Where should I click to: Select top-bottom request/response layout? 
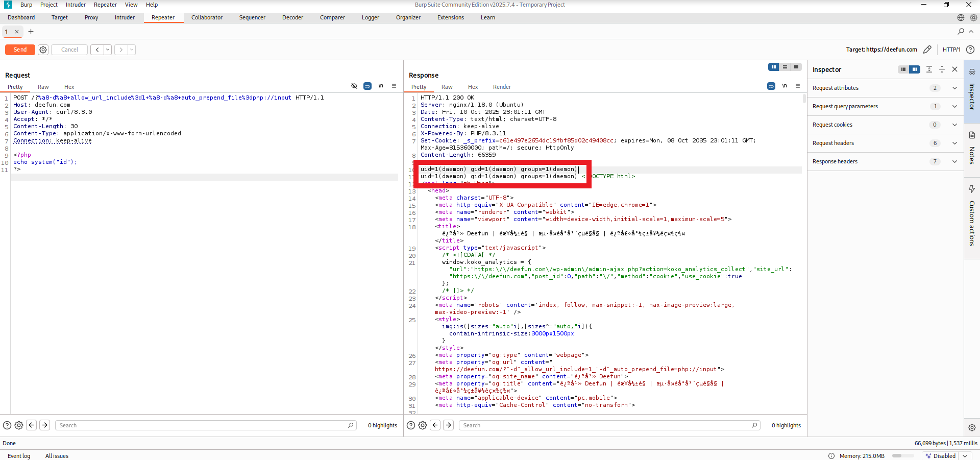785,67
